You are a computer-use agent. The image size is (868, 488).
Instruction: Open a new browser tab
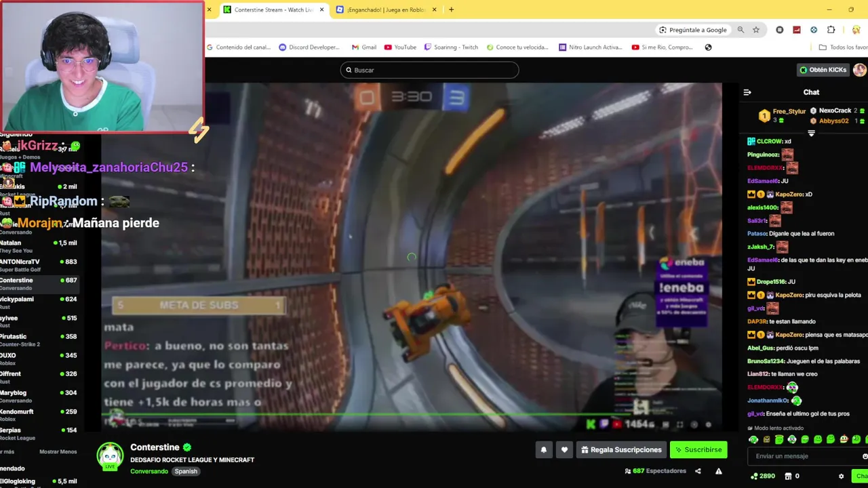coord(451,9)
